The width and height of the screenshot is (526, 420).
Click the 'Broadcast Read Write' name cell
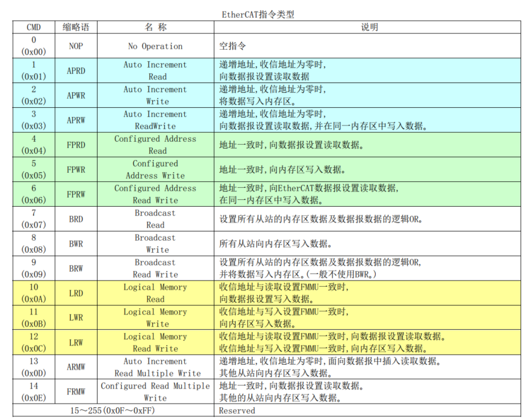(156, 268)
